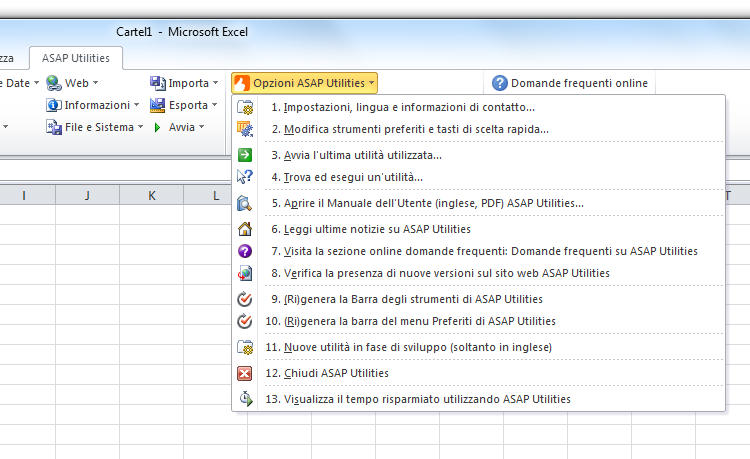Viewport: 750px width, 459px height.
Task: Click the purple question mark icon beside item 7
Action: 245,251
